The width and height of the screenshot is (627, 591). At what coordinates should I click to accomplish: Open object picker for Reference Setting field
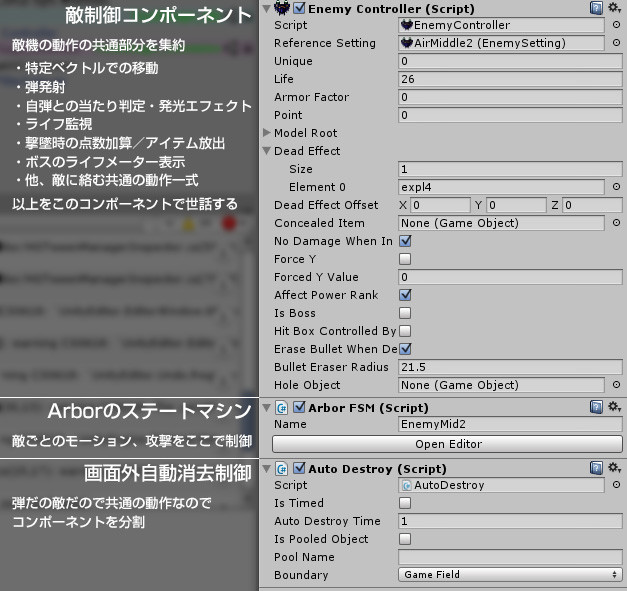point(616,43)
